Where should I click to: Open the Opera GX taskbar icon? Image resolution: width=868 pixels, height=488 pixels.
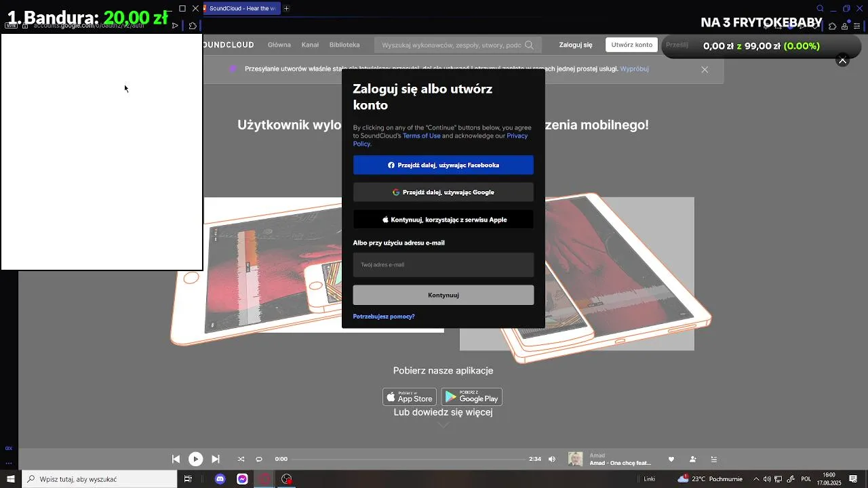click(x=264, y=479)
